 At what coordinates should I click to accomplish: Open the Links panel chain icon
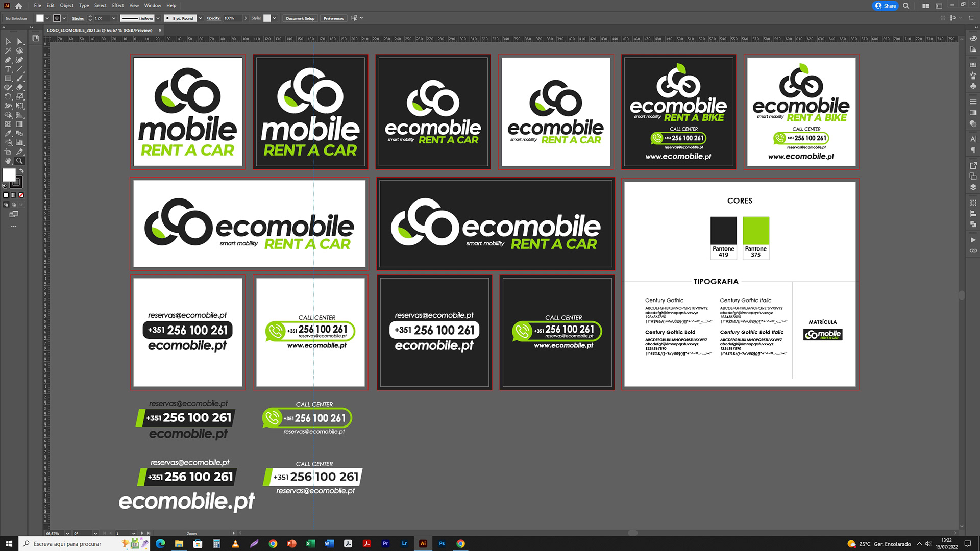pyautogui.click(x=973, y=251)
